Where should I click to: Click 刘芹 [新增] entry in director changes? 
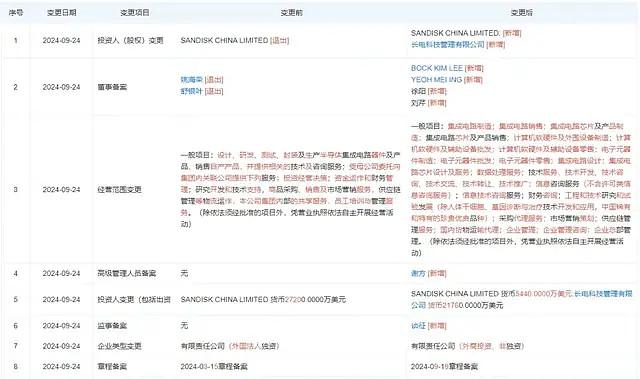point(429,103)
